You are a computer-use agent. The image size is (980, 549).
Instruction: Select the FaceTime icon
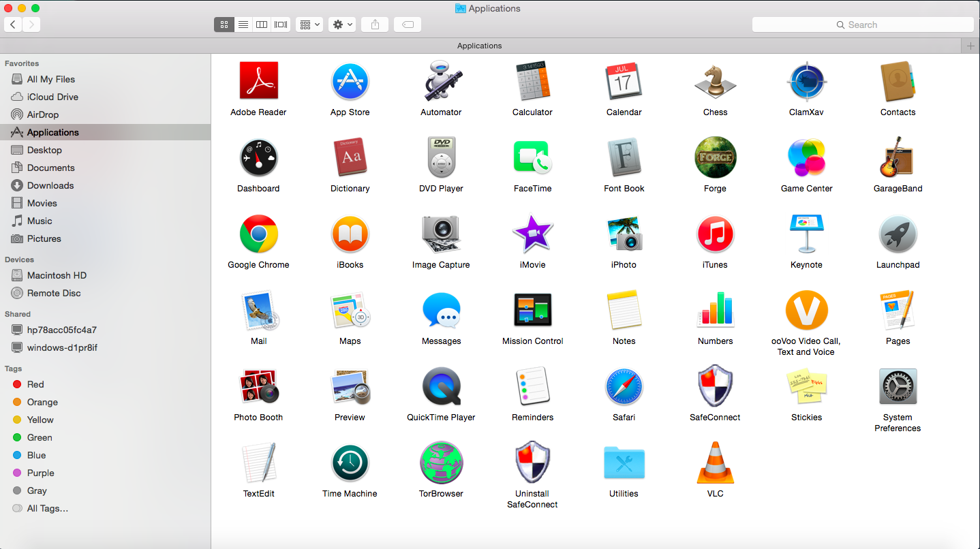pyautogui.click(x=532, y=157)
